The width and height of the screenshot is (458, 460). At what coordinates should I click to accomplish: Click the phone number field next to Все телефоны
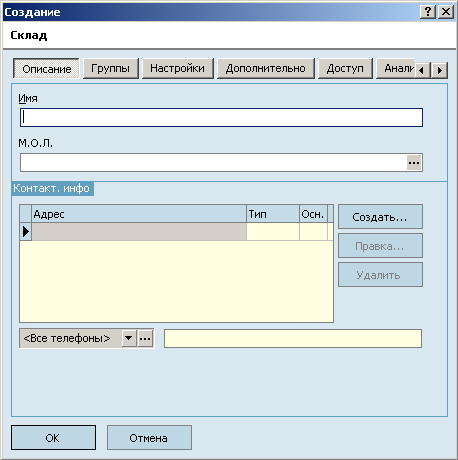293,339
